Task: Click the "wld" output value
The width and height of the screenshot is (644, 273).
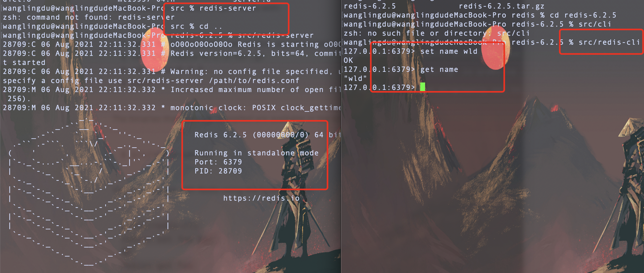Action: (x=355, y=78)
